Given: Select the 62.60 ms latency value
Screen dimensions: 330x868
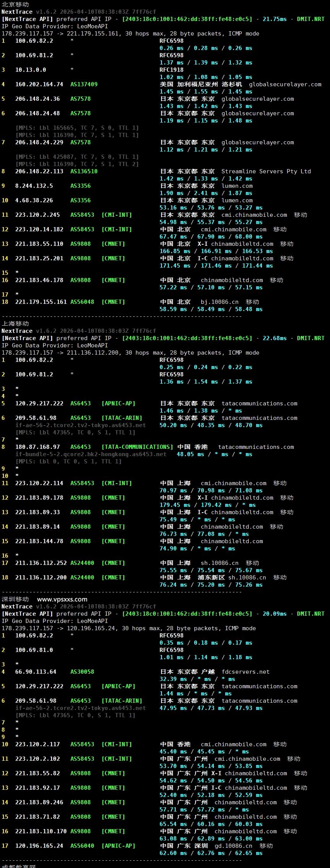Looking at the screenshot, I should (171, 853).
